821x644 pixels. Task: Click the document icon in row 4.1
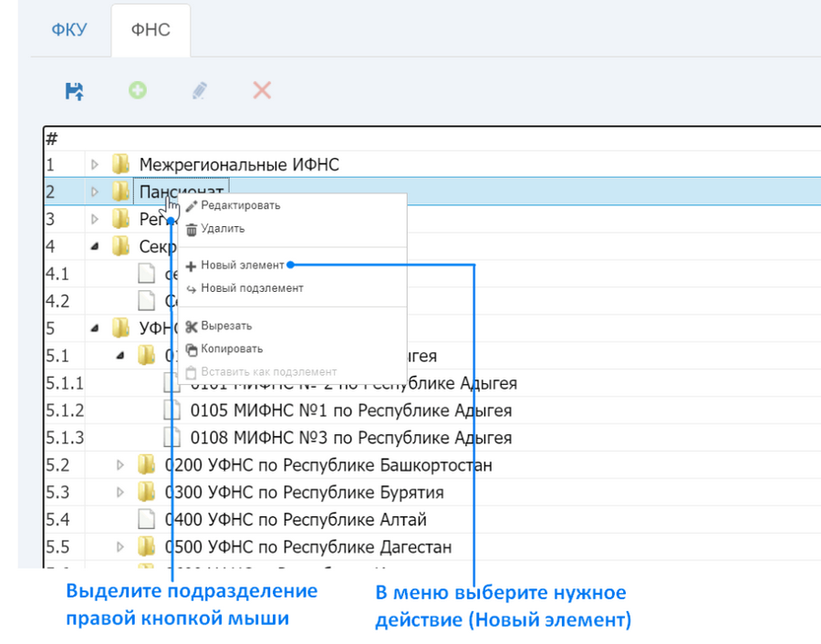[x=147, y=274]
